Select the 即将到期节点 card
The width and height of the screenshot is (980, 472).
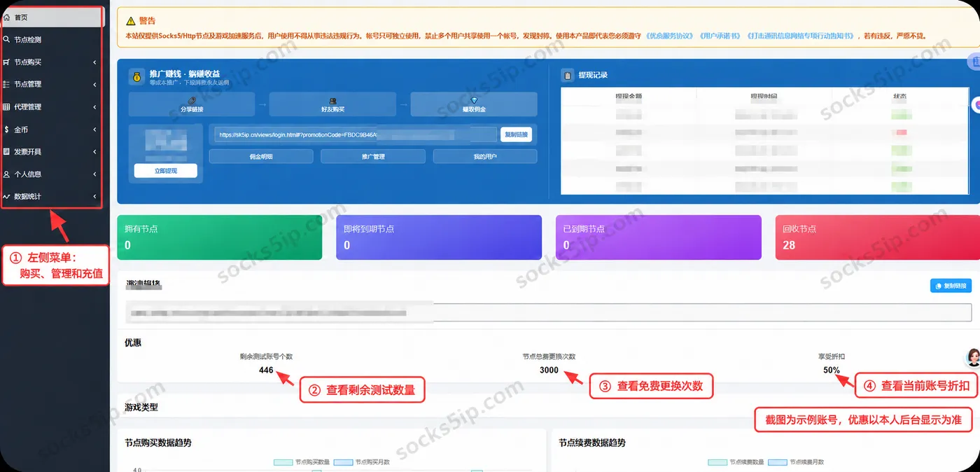point(439,237)
